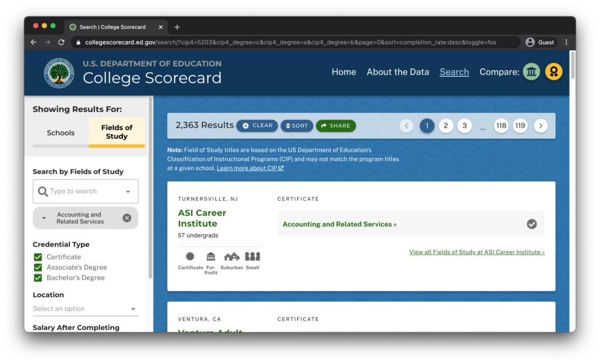Click the browser forward arrow
The height and width of the screenshot is (364, 600).
pyautogui.click(x=47, y=42)
